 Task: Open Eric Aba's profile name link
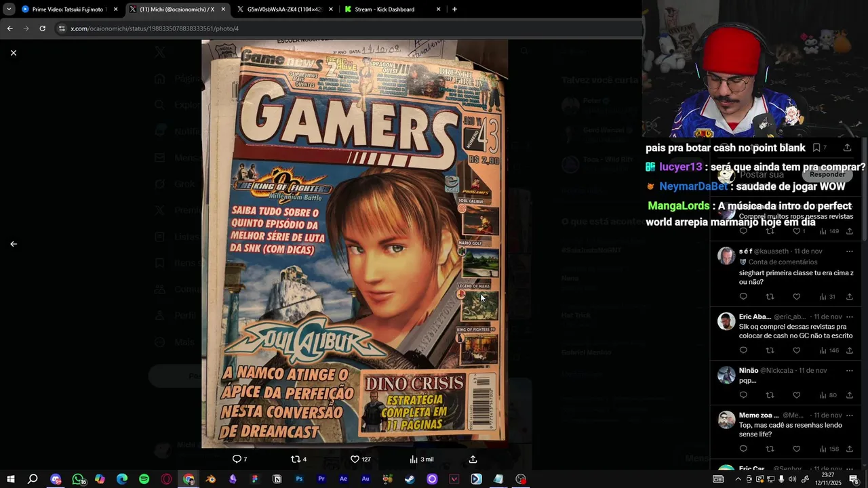pos(755,317)
